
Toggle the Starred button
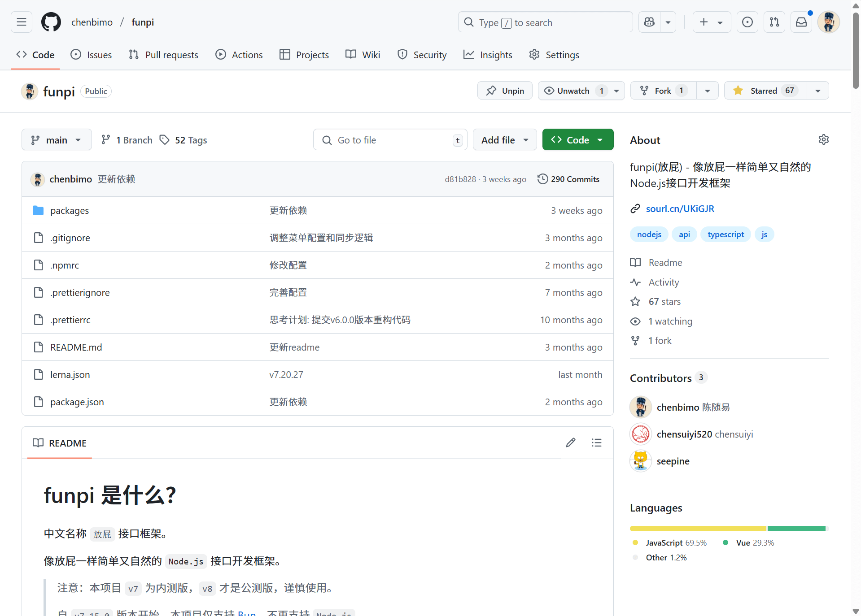[765, 91]
